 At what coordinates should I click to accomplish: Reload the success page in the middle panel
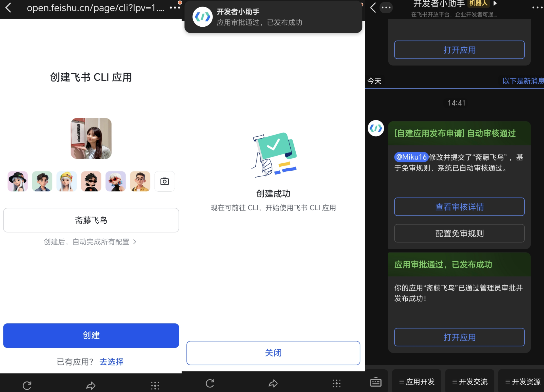click(x=210, y=383)
